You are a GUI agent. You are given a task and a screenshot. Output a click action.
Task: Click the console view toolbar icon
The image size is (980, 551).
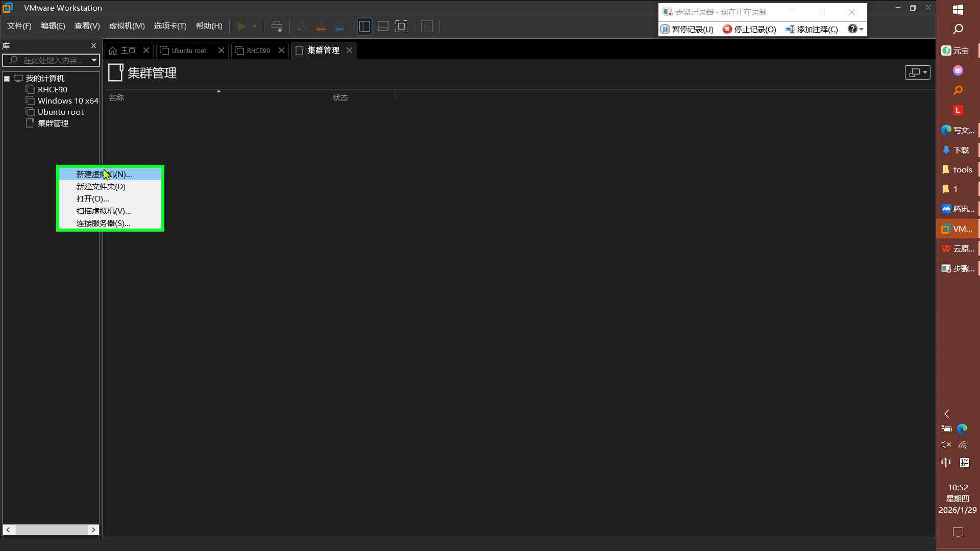pos(427,26)
